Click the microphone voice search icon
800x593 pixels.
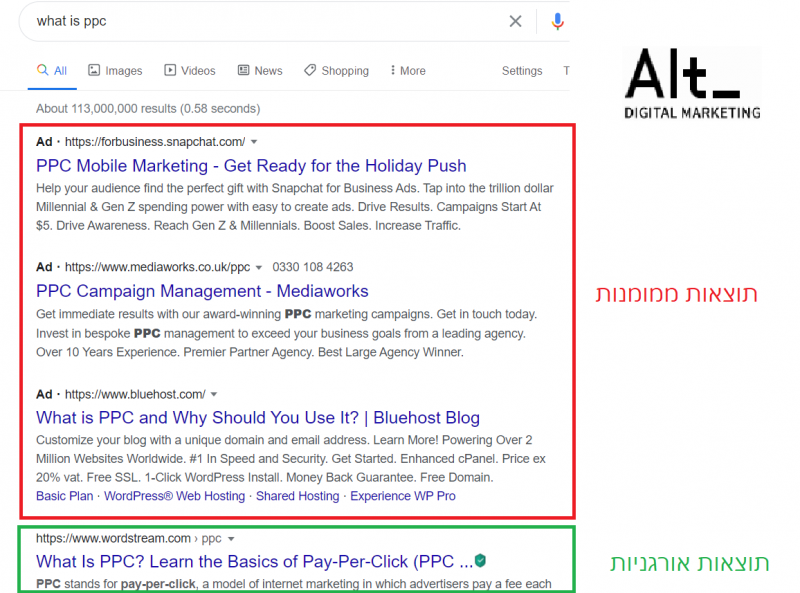(x=557, y=21)
